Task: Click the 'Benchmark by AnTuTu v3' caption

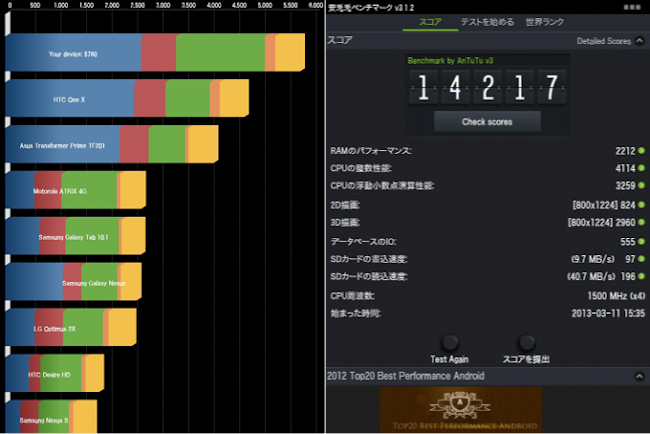Action: [x=450, y=61]
